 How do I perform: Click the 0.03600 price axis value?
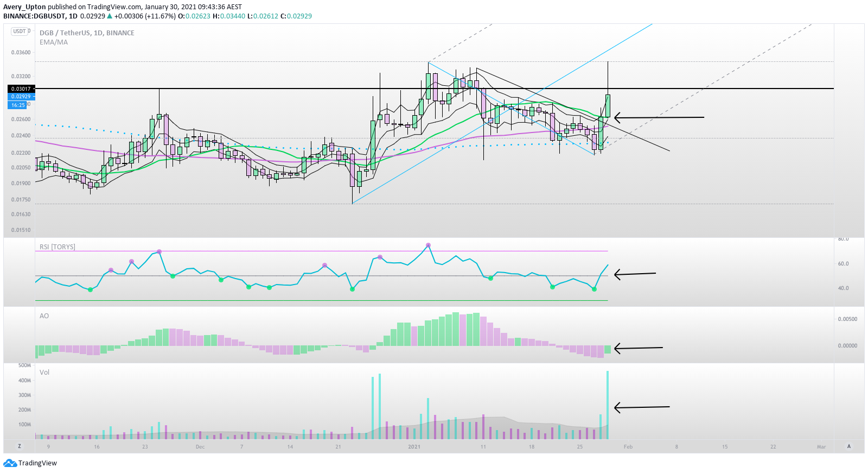point(21,53)
